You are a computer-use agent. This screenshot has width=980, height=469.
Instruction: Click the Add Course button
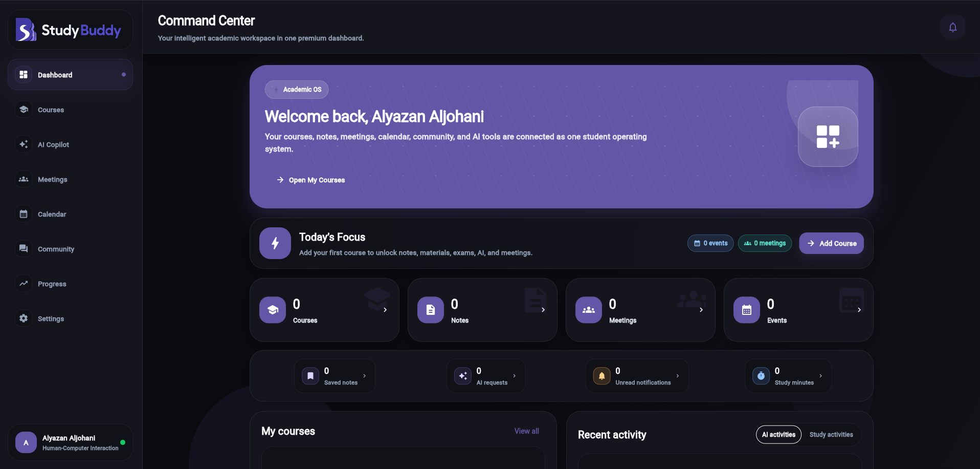pyautogui.click(x=831, y=243)
